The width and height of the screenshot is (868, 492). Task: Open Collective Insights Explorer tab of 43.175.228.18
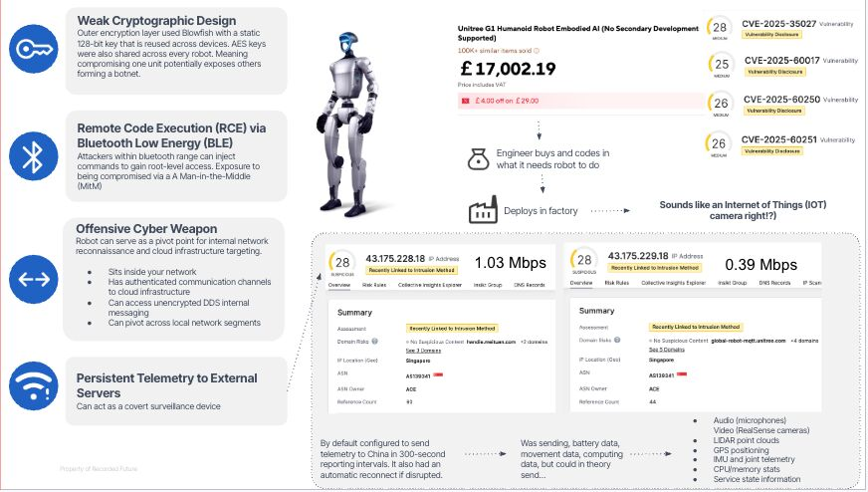[x=430, y=285]
